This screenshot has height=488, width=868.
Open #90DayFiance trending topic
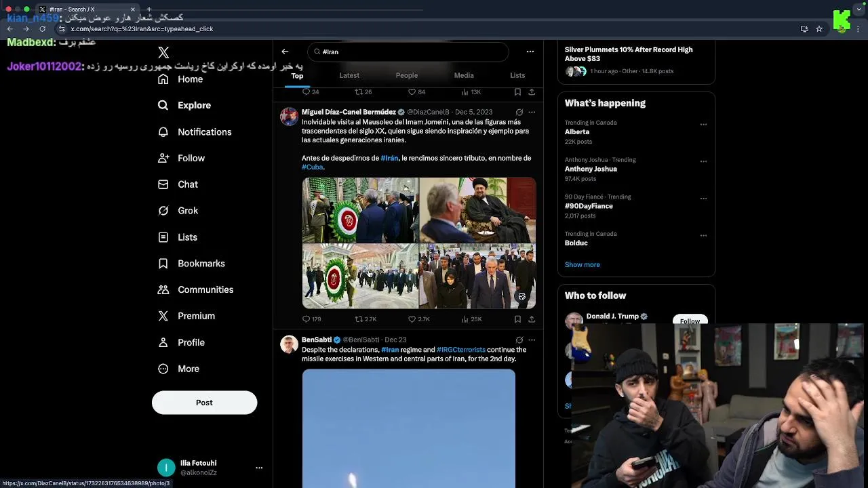[x=589, y=206]
